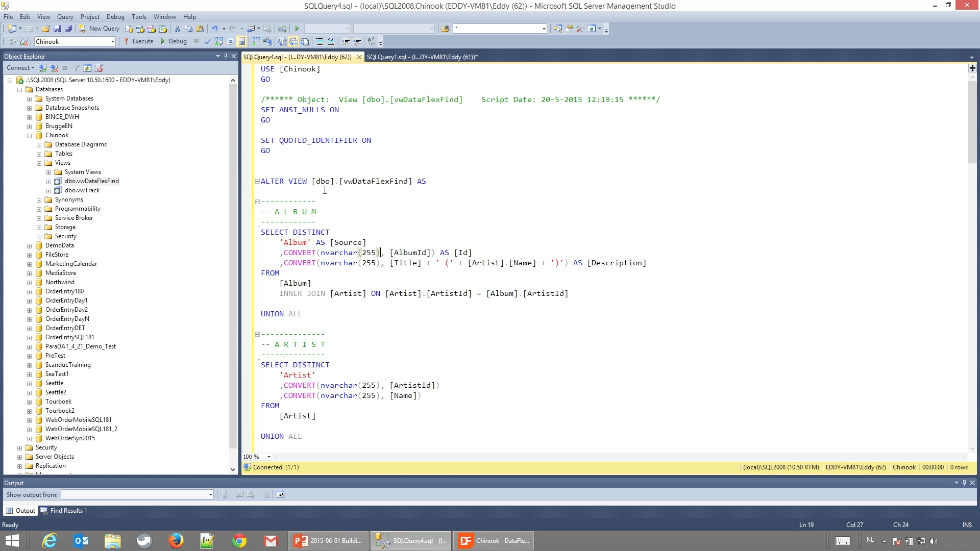Open the Query menu
The image size is (980, 551).
pos(65,16)
